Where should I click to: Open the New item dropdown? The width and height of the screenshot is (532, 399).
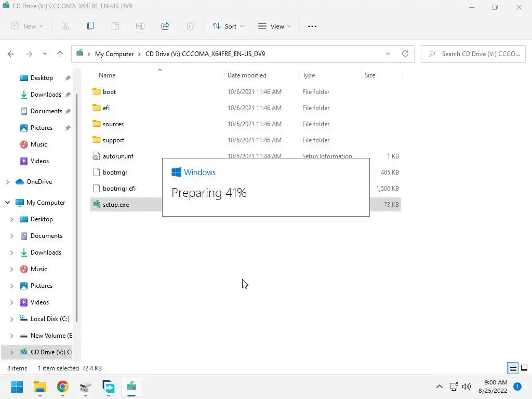(x=27, y=26)
